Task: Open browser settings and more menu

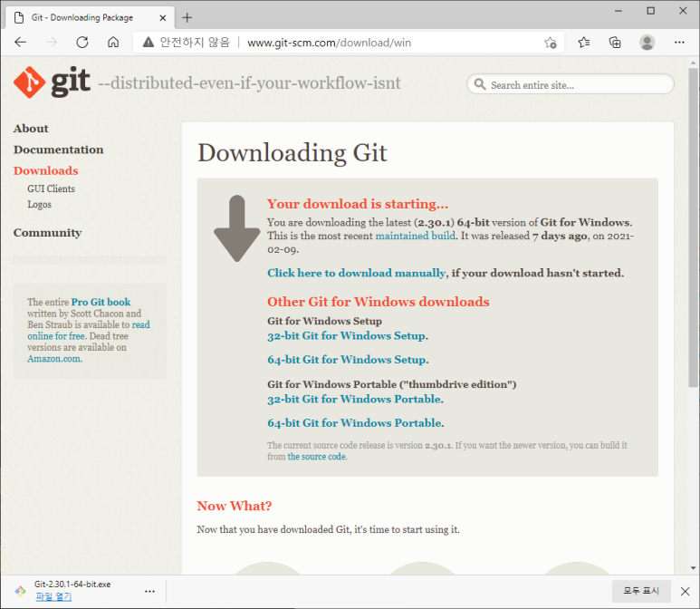Action: coord(679,43)
